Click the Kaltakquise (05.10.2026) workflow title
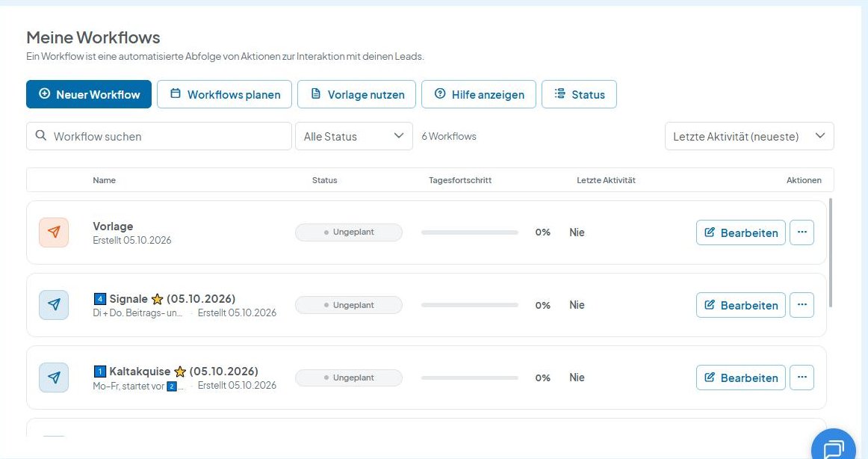The image size is (868, 459). [176, 372]
